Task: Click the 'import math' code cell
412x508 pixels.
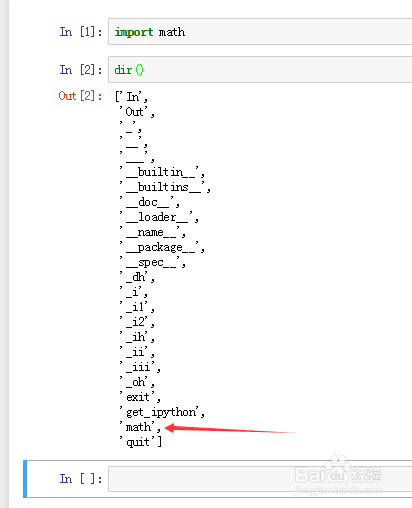Action: pos(260,32)
